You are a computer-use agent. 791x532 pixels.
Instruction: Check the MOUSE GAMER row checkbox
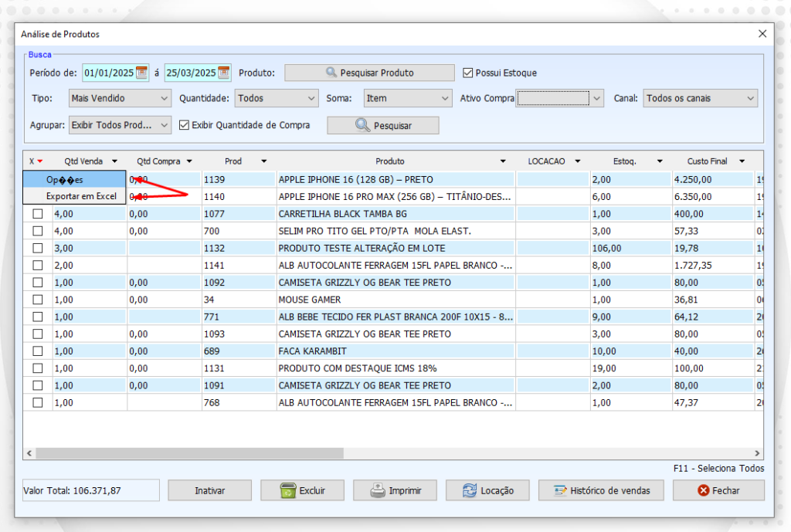pyautogui.click(x=37, y=300)
